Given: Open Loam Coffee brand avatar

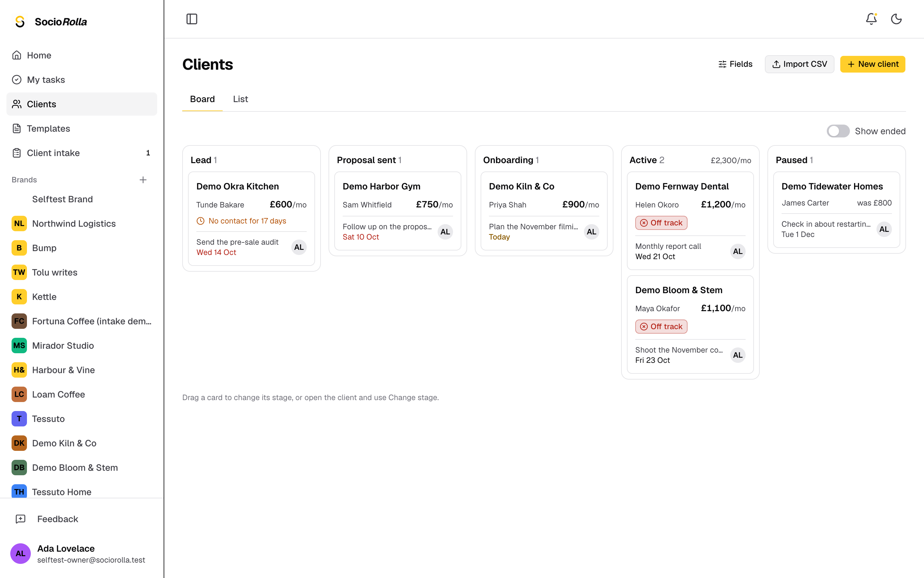Looking at the screenshot, I should click(19, 395).
